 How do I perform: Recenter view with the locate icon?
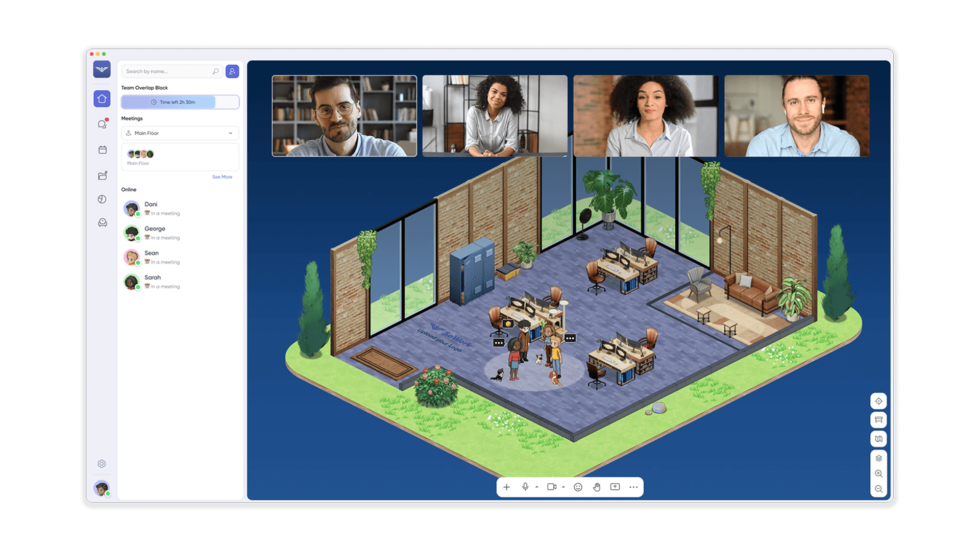pos(878,401)
